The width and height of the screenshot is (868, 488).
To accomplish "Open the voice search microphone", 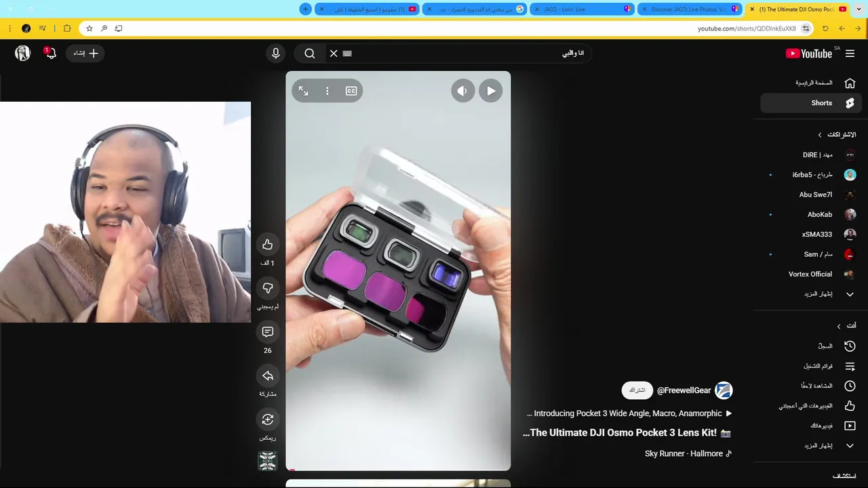I will pyautogui.click(x=275, y=54).
